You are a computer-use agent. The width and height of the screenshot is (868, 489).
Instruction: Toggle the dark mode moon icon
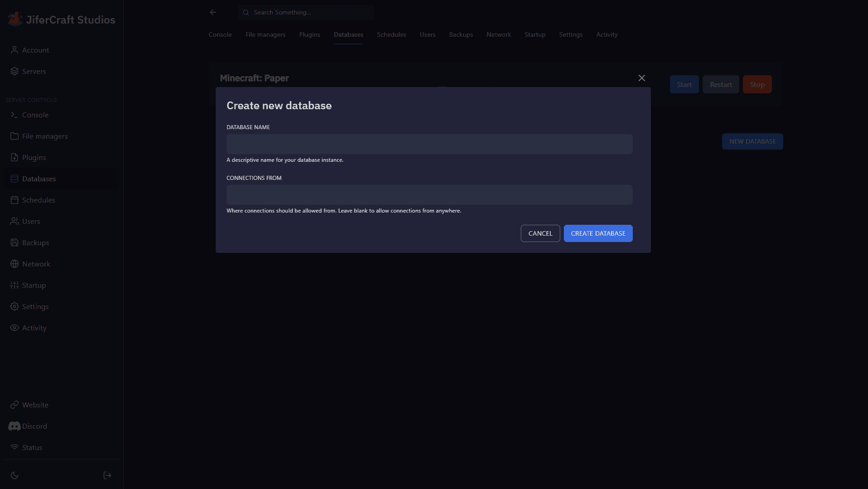[15, 475]
